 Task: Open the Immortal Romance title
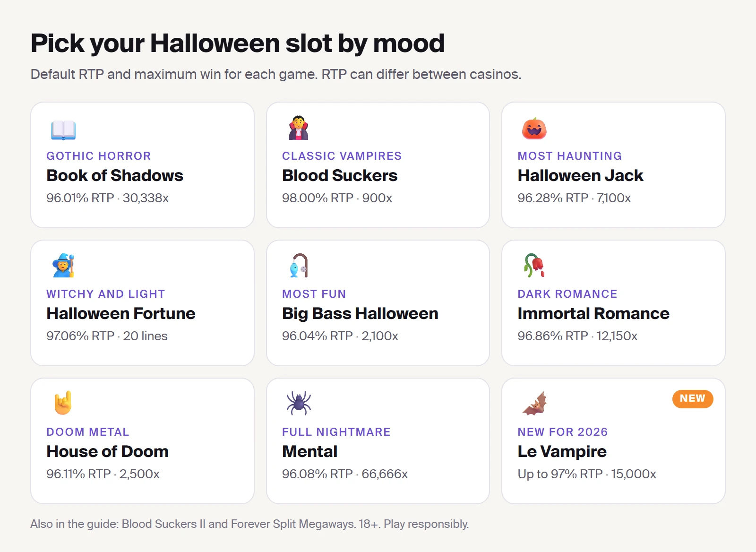(593, 313)
